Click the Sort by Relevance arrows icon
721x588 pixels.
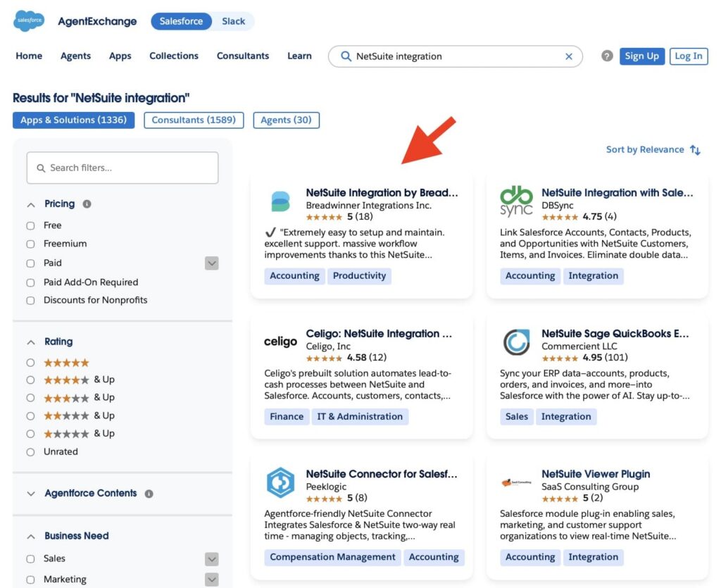click(x=695, y=150)
